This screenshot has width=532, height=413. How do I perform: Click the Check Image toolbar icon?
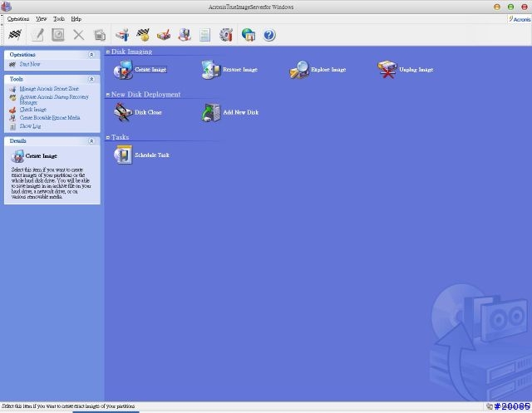[x=164, y=35]
